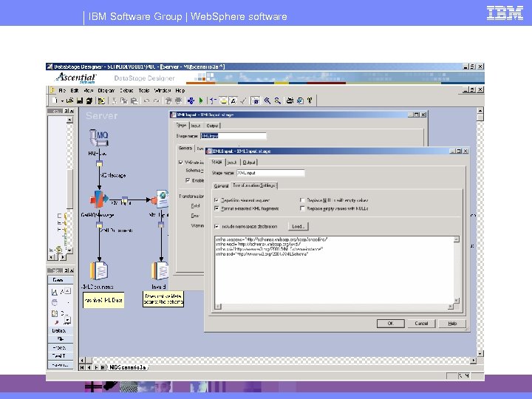The image size is (532, 399).
Task: Toggle the Annotation A toolbar icon
Action: coord(233,100)
